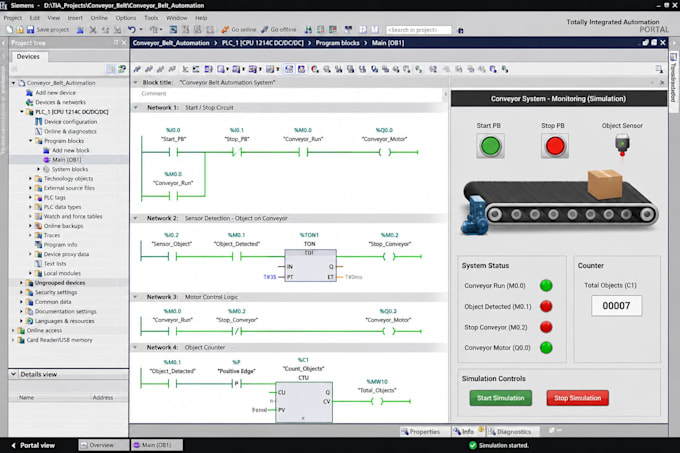Collapse the Details view panel
The image size is (680, 453).
[13, 374]
